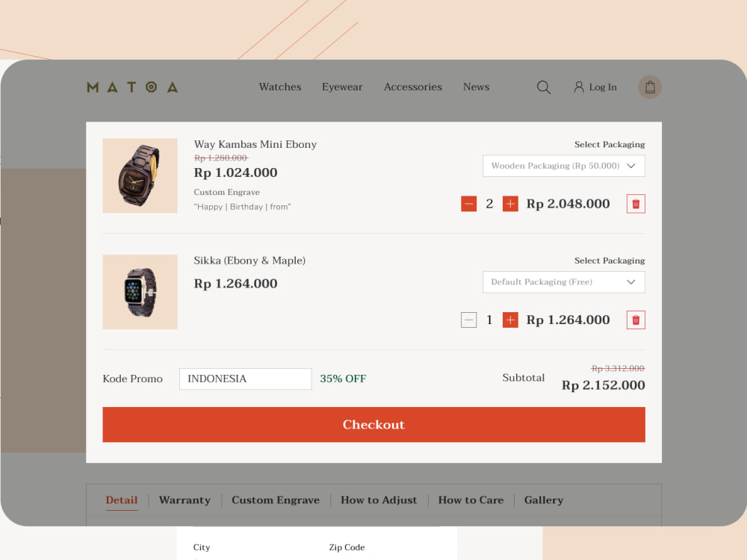Screen dimensions: 747x560
Task: Delete Way Kambas Mini Ebony from cart
Action: tap(636, 204)
